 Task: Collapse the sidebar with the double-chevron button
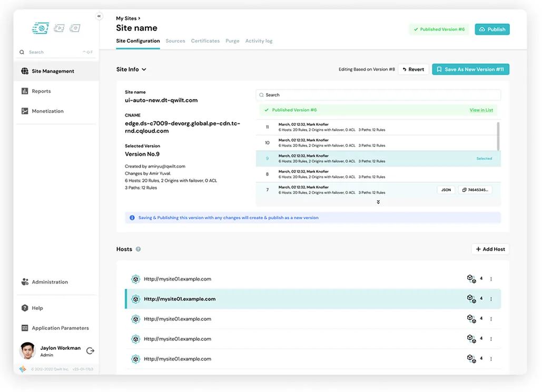99,16
